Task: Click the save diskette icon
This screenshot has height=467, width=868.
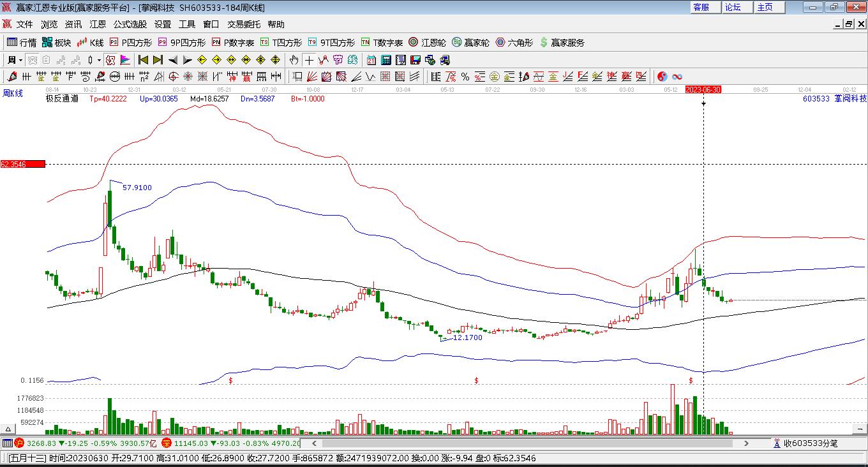Action: (x=415, y=60)
